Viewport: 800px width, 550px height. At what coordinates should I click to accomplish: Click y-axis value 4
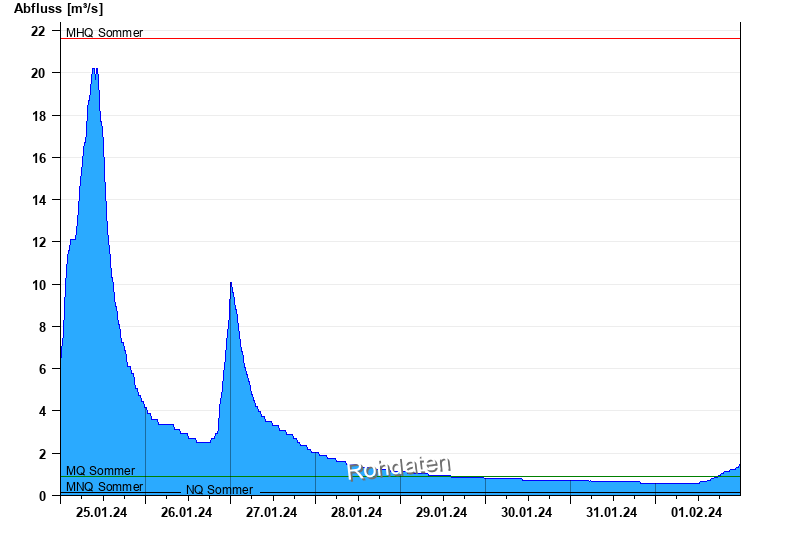pyautogui.click(x=42, y=411)
